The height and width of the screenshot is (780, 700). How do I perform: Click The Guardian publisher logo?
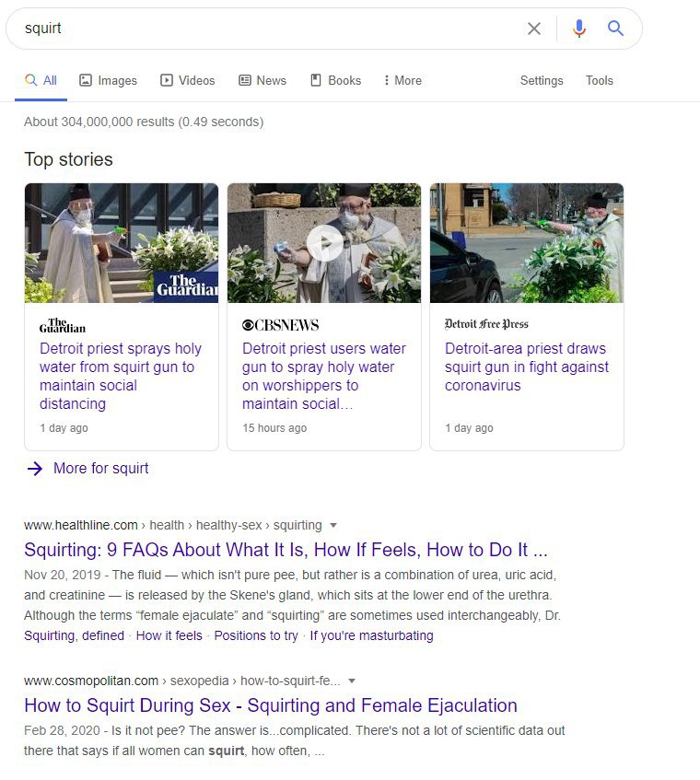tap(63, 325)
